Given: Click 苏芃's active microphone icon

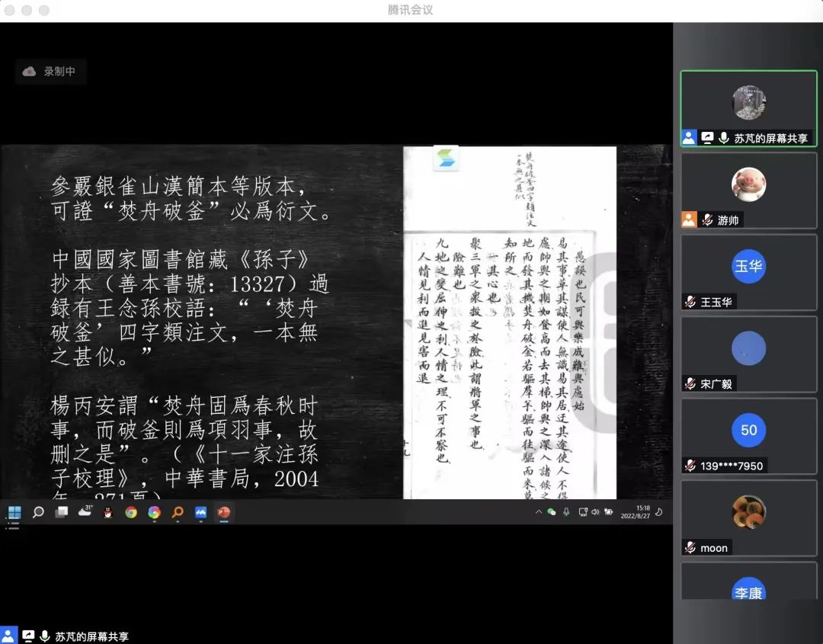Looking at the screenshot, I should click(723, 138).
